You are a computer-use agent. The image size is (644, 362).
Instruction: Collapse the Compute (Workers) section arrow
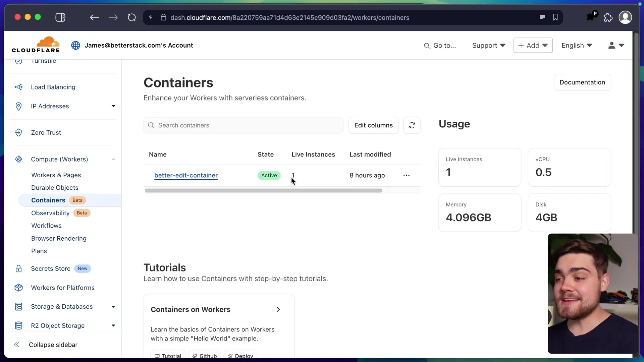(x=113, y=159)
